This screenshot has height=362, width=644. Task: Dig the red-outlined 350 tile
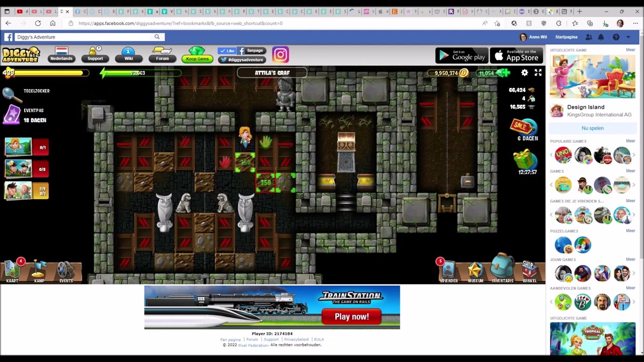click(x=266, y=183)
